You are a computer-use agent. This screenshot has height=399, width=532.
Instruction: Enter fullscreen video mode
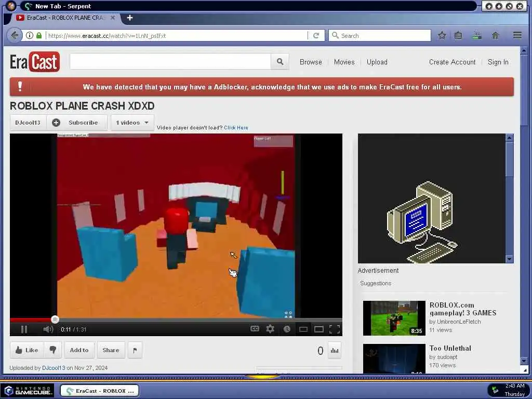(335, 329)
